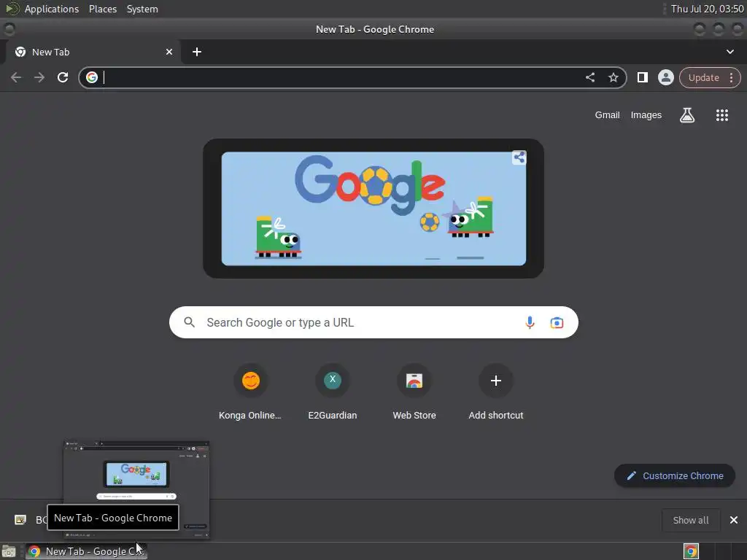This screenshot has height=560, width=747.
Task: Open Chrome three-dot menu
Action: pos(731,77)
